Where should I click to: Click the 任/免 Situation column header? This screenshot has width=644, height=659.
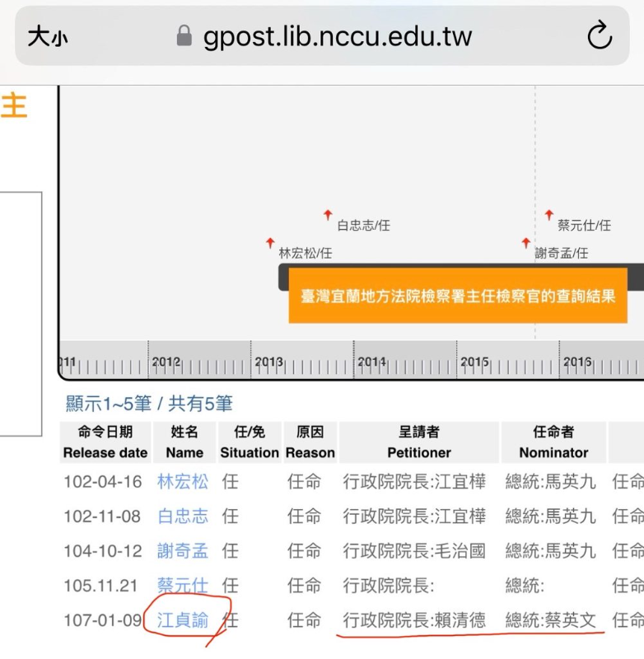click(250, 442)
